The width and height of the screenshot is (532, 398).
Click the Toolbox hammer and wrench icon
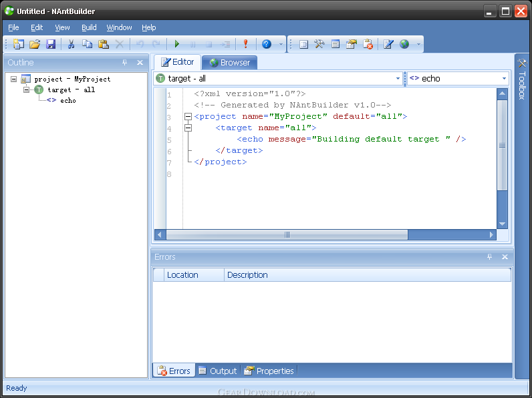[x=319, y=44]
